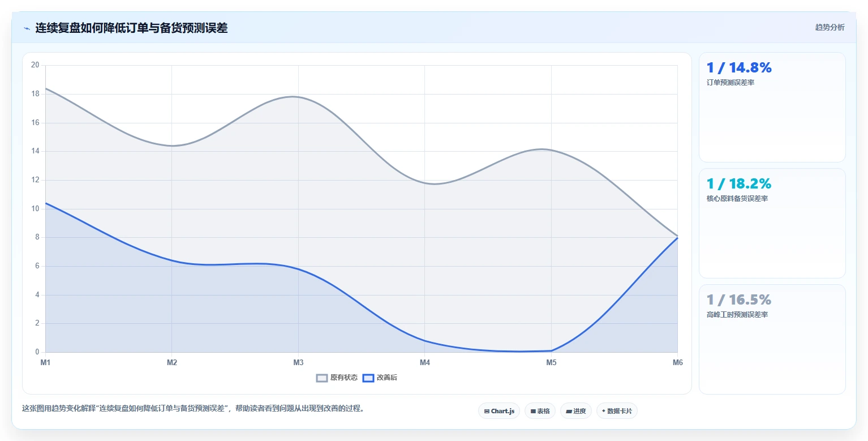Toggle the 原有状态 legend item
This screenshot has width=868, height=441.
click(337, 378)
